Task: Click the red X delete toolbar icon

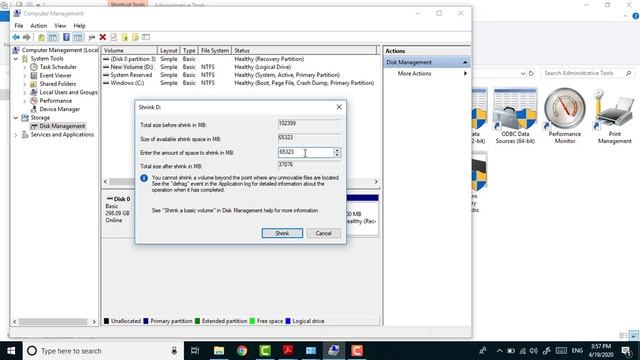Action: (103, 38)
